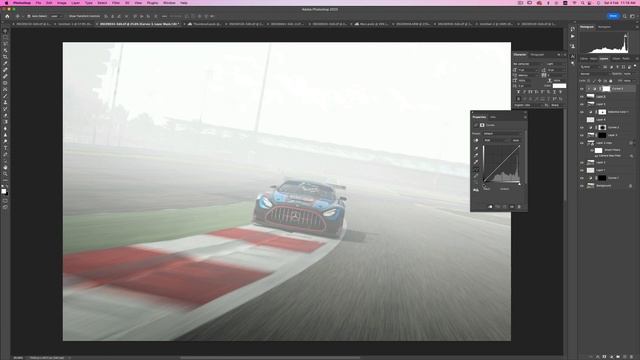This screenshot has width=640, height=360.
Task: Select the Lasso tool
Action: pyautogui.click(x=5, y=44)
